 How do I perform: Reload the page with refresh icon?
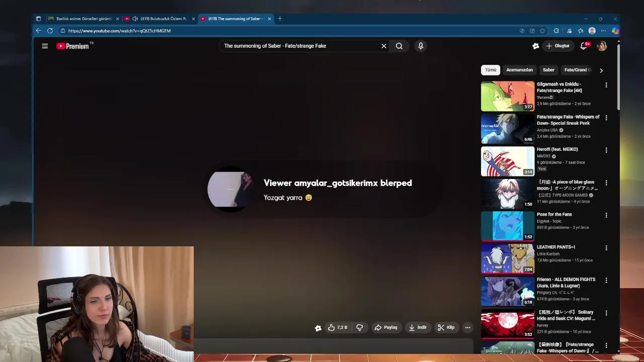coord(50,31)
